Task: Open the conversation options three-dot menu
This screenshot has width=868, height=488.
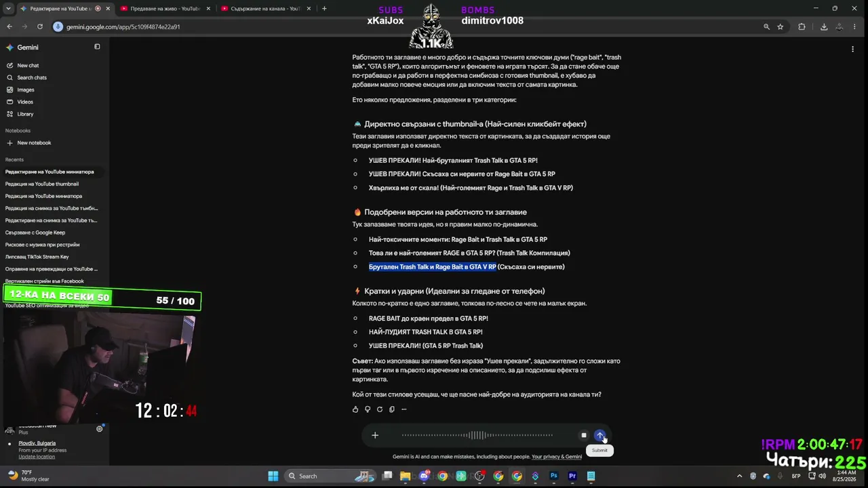Action: click(x=852, y=49)
